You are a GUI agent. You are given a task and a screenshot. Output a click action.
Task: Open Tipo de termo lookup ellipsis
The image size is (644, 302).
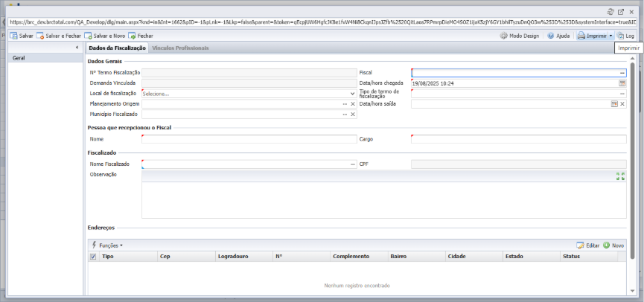pos(622,94)
